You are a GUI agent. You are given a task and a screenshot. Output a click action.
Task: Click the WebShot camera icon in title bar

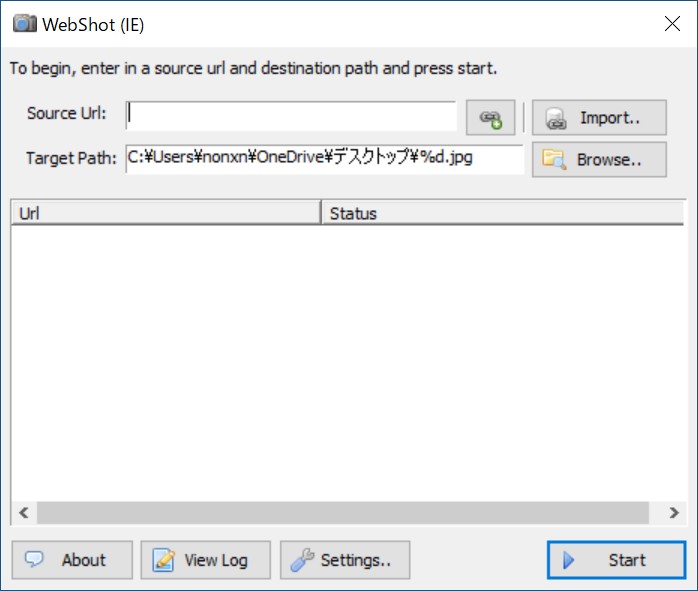(25, 23)
